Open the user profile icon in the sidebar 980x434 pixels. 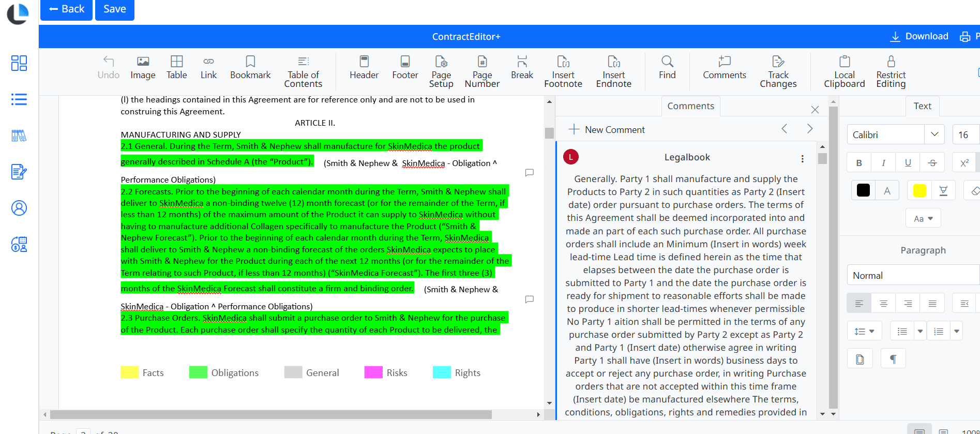coord(19,208)
